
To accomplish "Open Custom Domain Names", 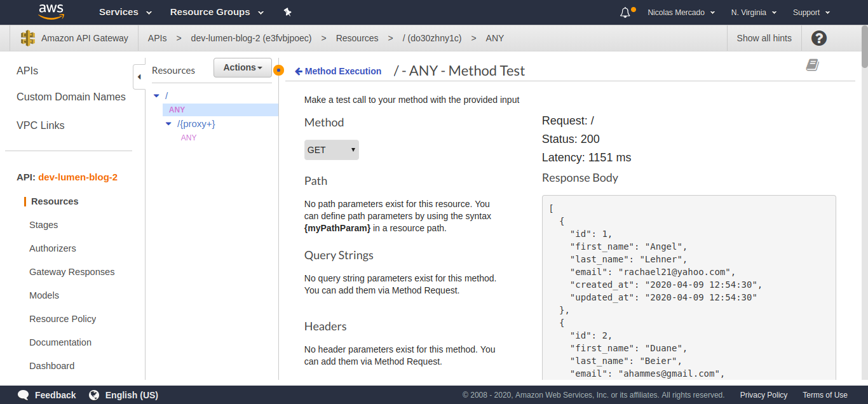I will [x=71, y=97].
